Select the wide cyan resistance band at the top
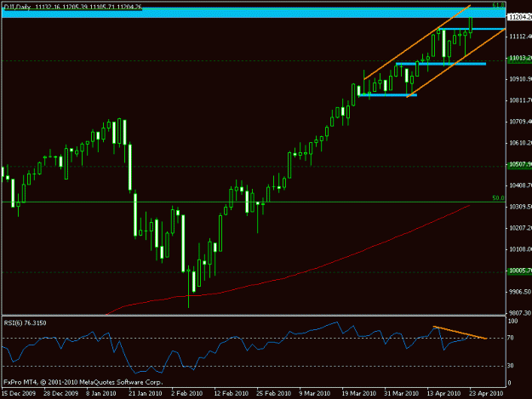The width and height of the screenshot is (532, 399). pyautogui.click(x=254, y=13)
